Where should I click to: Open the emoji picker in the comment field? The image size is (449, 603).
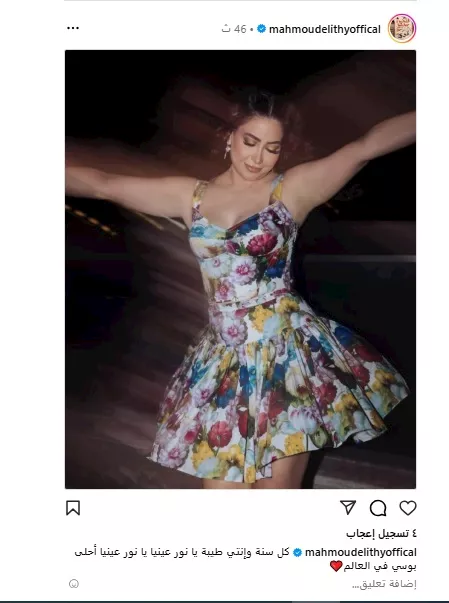[x=74, y=584]
